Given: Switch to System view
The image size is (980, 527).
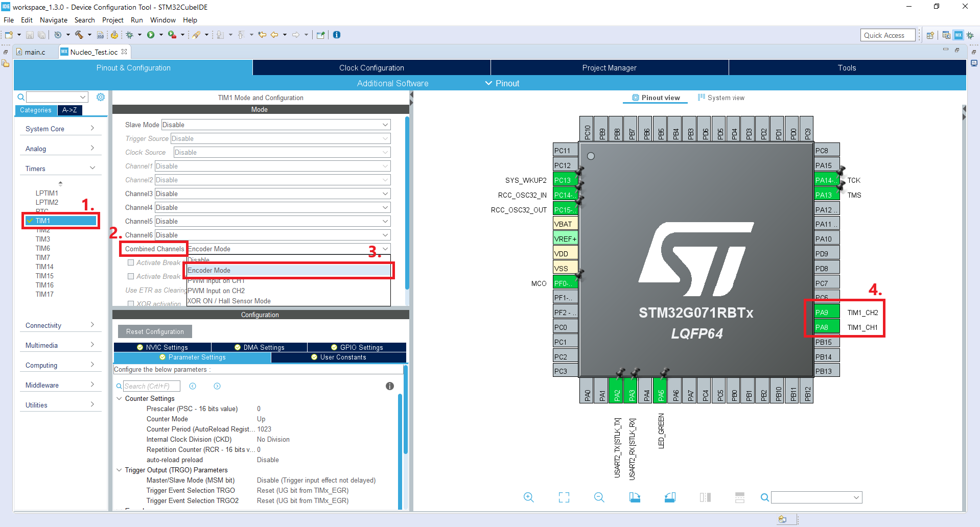Looking at the screenshot, I should point(721,98).
